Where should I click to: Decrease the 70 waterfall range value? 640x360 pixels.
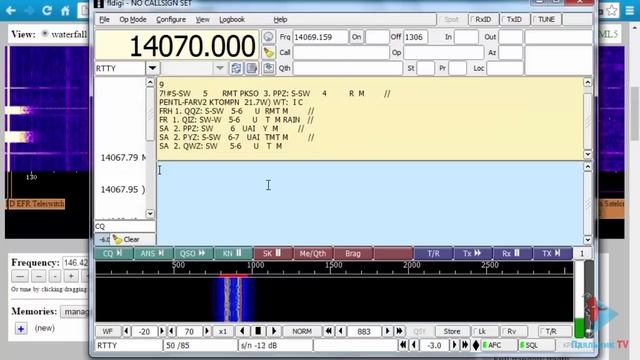pyautogui.click(x=171, y=331)
